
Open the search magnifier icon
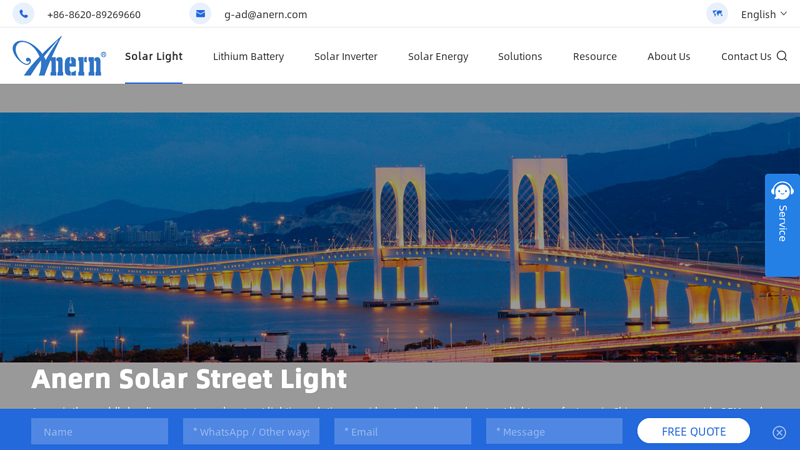782,56
